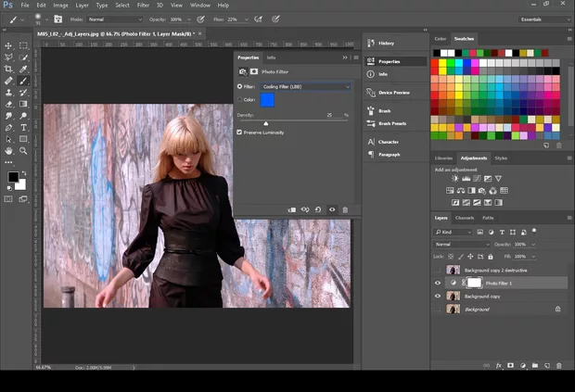Select the Crop tool

click(9, 69)
